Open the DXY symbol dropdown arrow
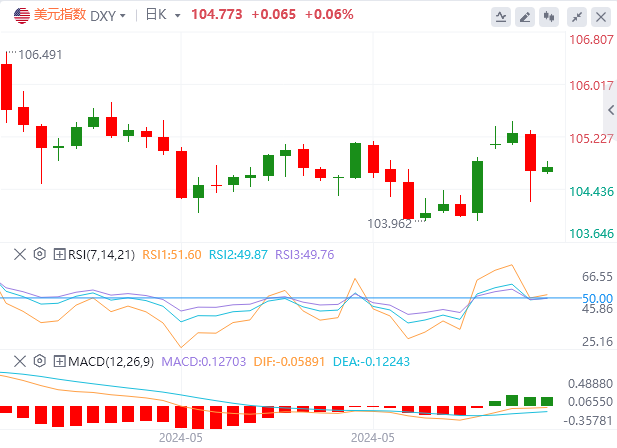This screenshot has width=617, height=448. click(123, 16)
